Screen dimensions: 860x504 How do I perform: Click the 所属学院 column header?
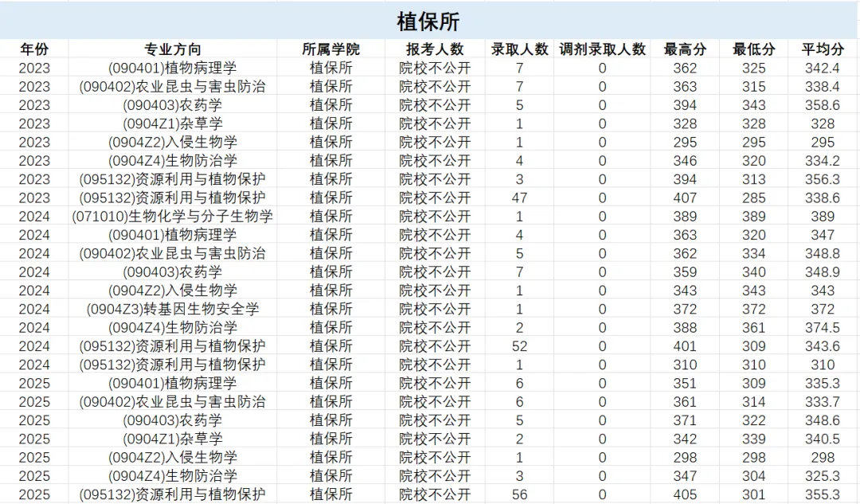[330, 49]
